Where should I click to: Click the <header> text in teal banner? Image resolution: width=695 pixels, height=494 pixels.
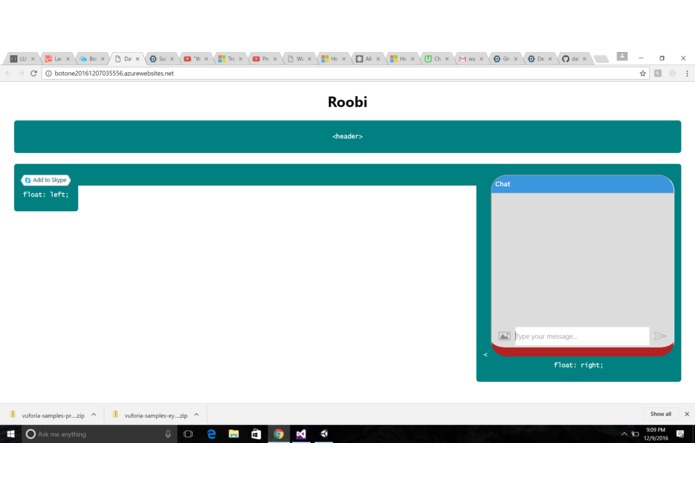pyautogui.click(x=348, y=136)
